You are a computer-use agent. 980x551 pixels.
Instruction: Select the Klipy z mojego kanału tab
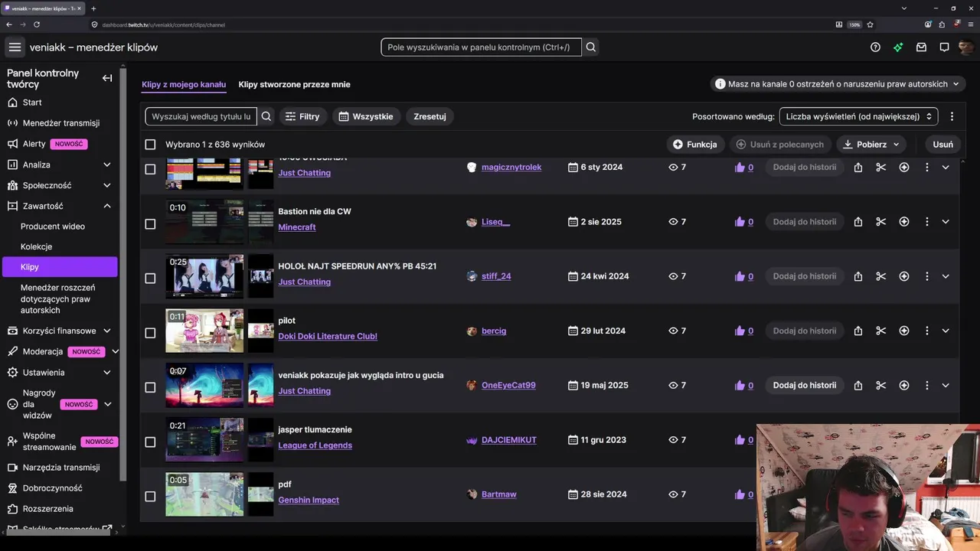184,84
